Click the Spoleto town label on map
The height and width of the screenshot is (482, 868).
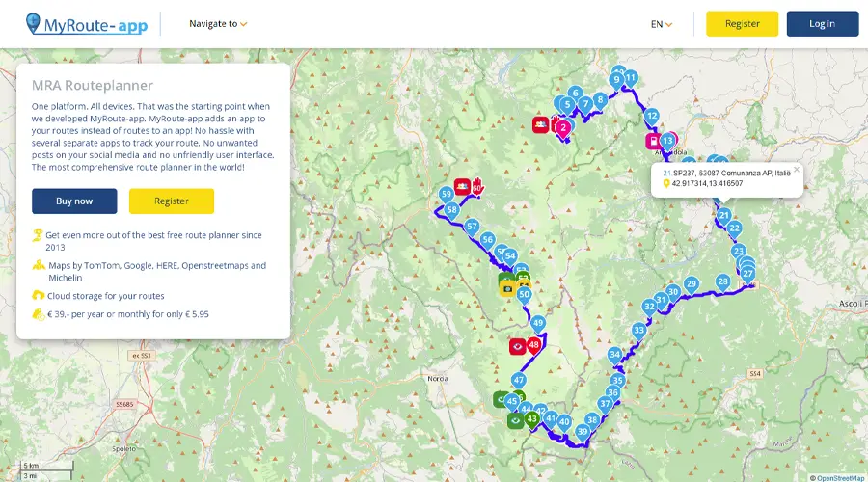[124, 449]
